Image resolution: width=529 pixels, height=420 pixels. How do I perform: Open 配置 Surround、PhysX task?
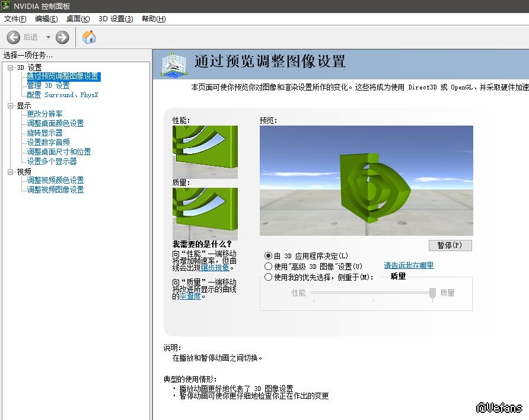coord(62,95)
